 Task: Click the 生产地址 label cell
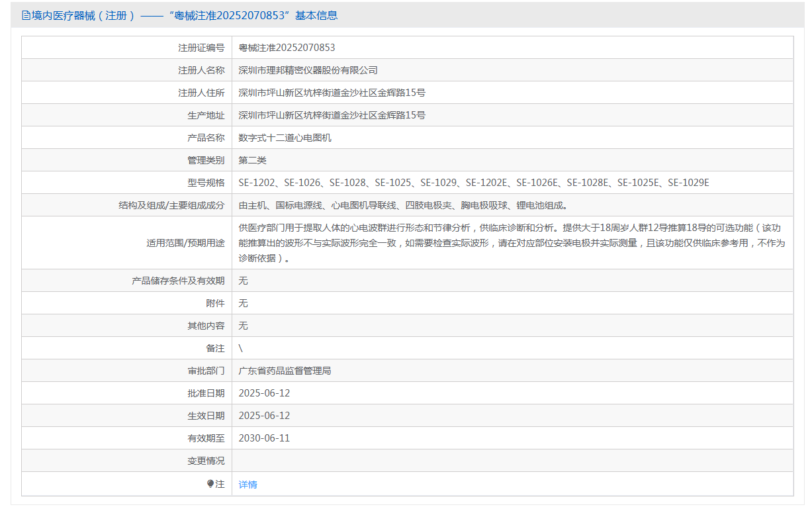coord(126,115)
